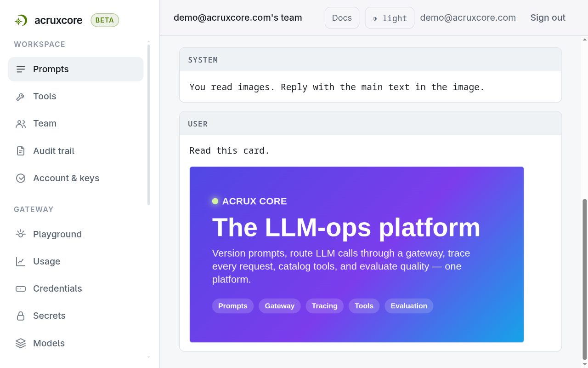Screen dimensions: 588x368
Task: Click the Prompts list icon
Action: (x=21, y=69)
